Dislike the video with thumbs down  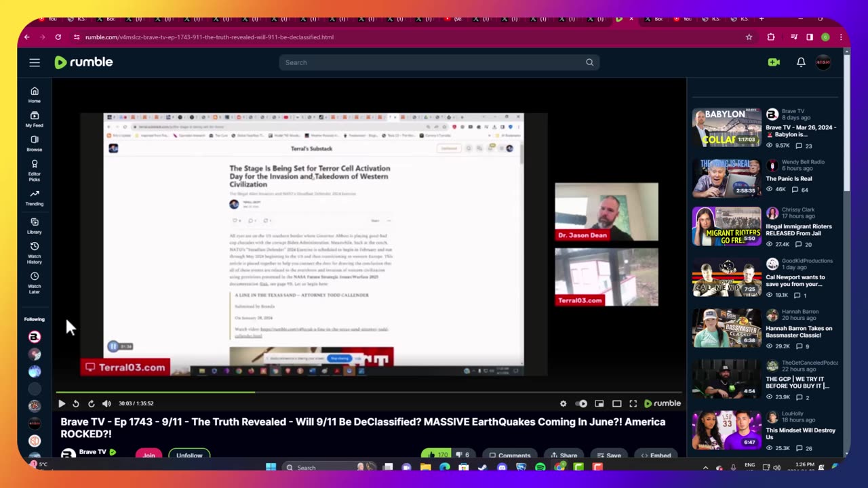(463, 455)
